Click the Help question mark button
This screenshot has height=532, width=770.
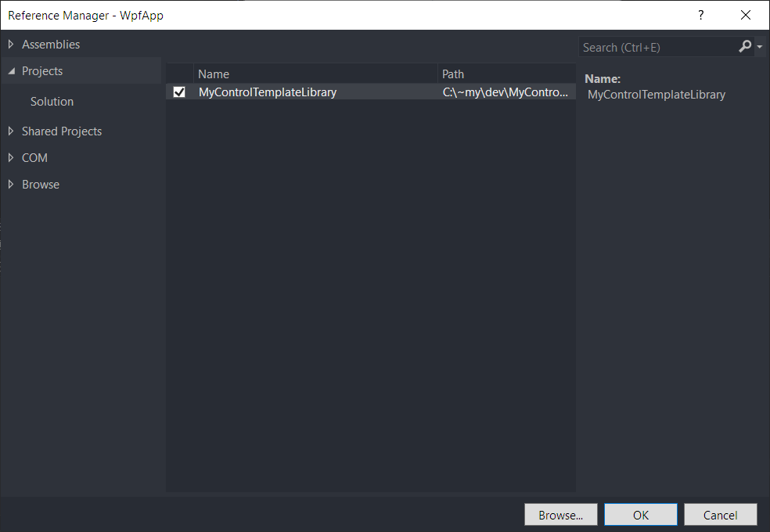[x=700, y=15]
